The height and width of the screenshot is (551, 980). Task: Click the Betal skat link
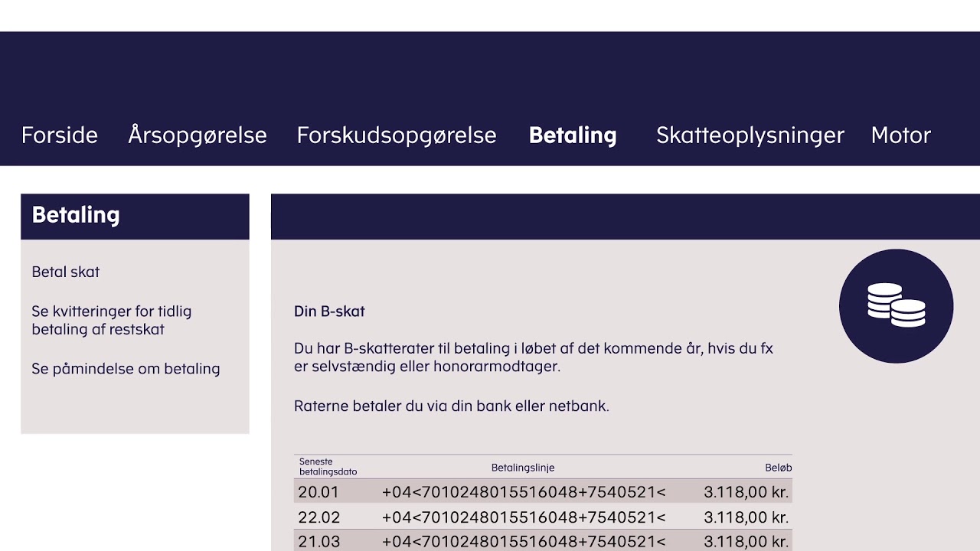(66, 272)
